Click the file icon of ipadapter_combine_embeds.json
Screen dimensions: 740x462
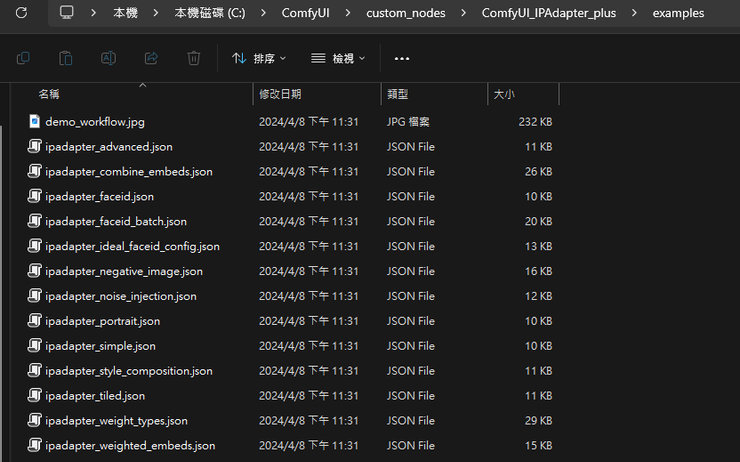34,171
